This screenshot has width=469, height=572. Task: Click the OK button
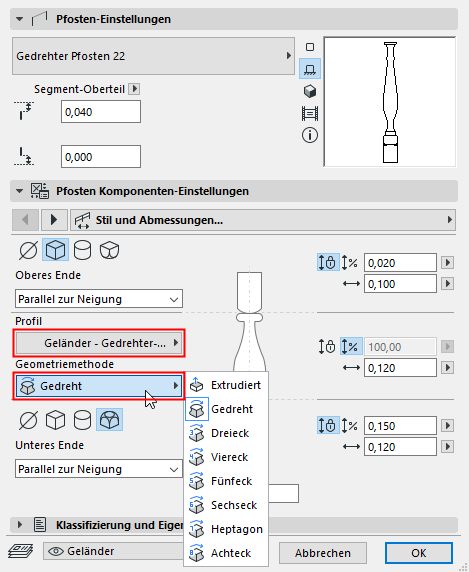[419, 553]
